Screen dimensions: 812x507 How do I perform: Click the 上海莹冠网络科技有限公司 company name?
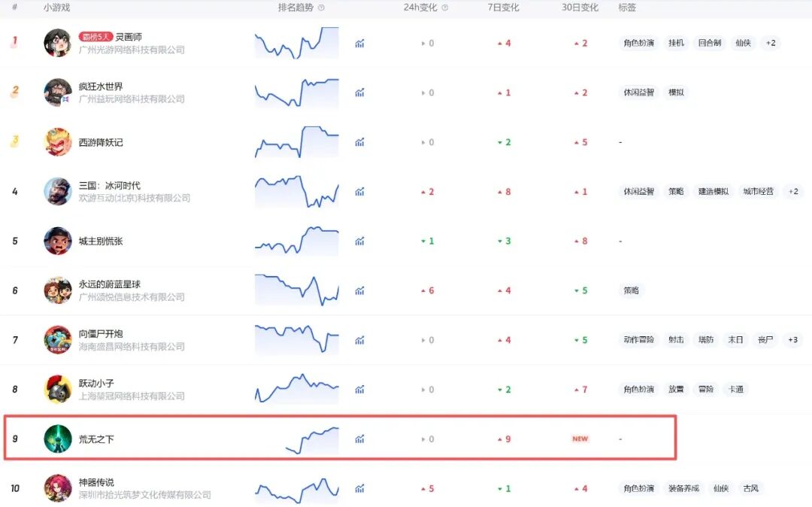click(132, 396)
